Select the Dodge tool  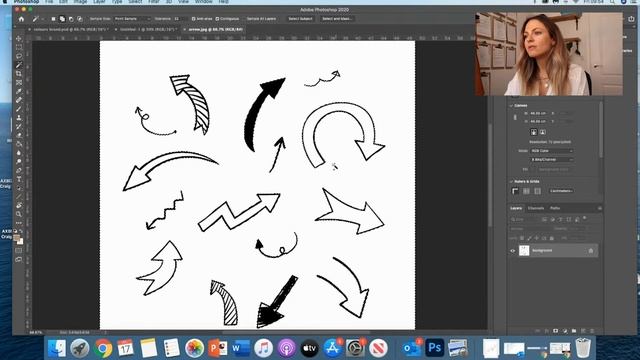[x=19, y=162]
